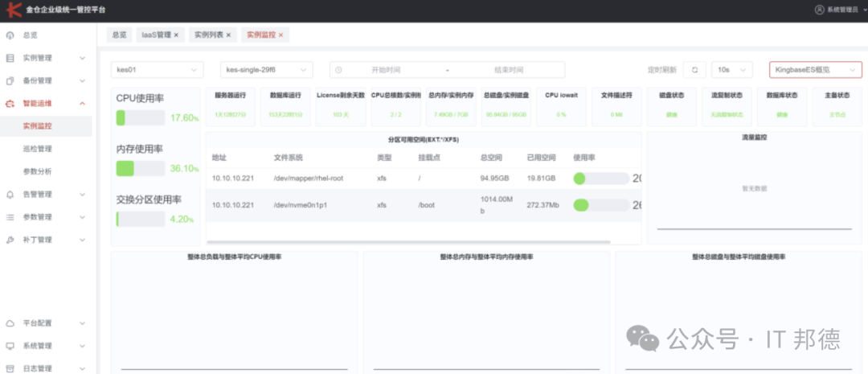Expand the 备份管理 menu
This screenshot has height=374, width=868.
[x=83, y=81]
